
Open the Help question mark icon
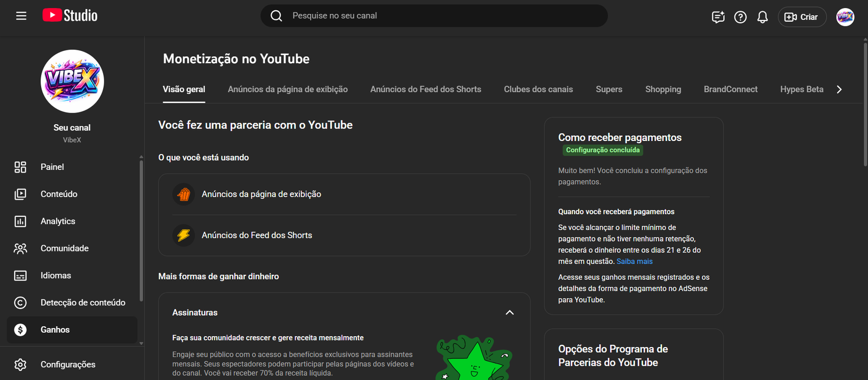click(x=741, y=17)
